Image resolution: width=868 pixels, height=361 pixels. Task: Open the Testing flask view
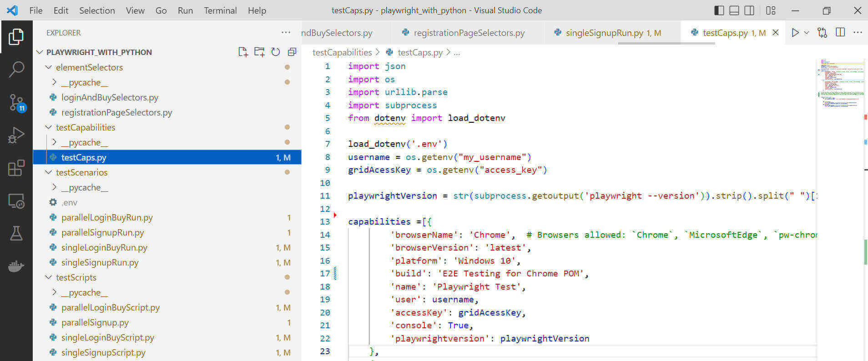pos(16,233)
